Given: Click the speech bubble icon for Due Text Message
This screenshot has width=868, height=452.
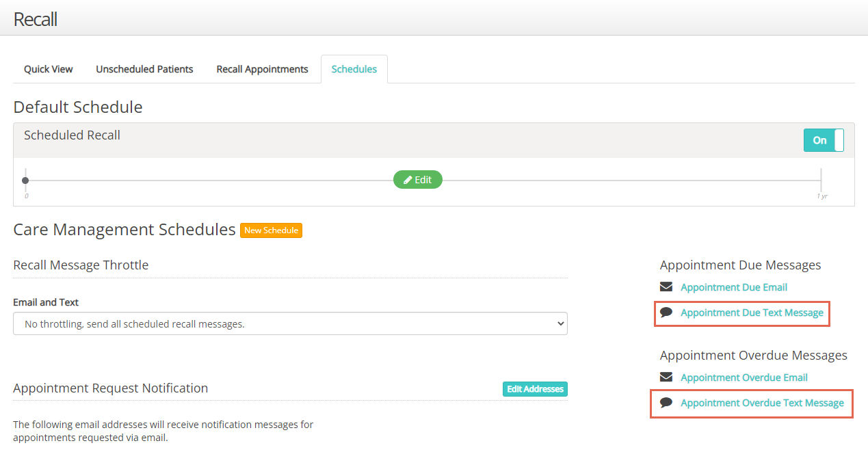Looking at the screenshot, I should [666, 313].
